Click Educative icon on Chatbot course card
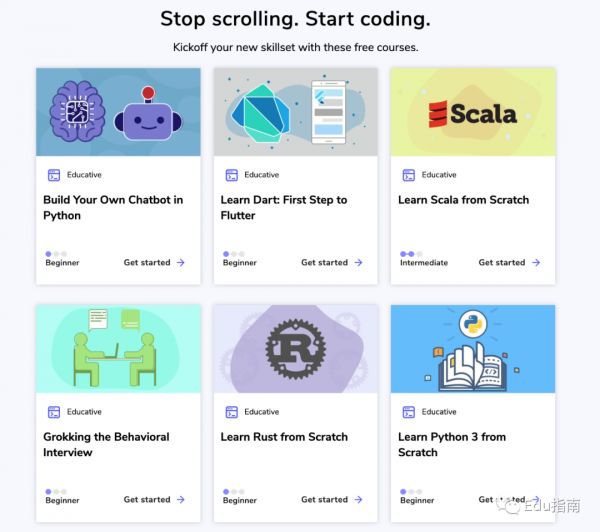Viewport: 600px width, 532px height. [54, 175]
